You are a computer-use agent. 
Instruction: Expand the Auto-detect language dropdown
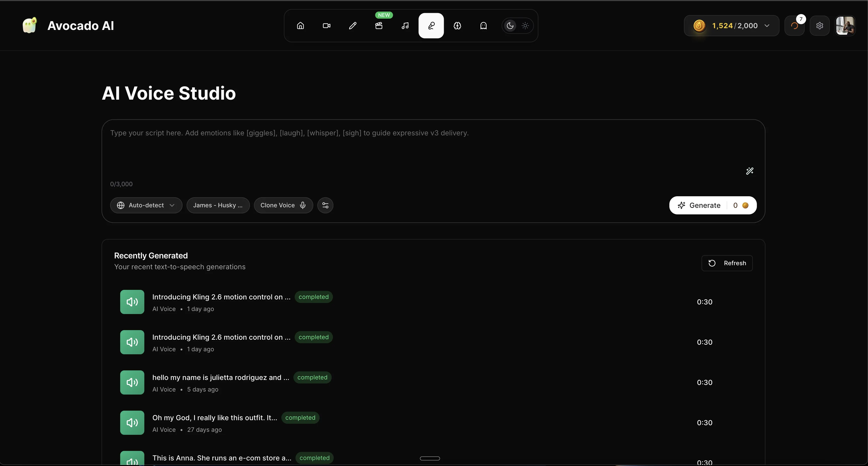[146, 205]
